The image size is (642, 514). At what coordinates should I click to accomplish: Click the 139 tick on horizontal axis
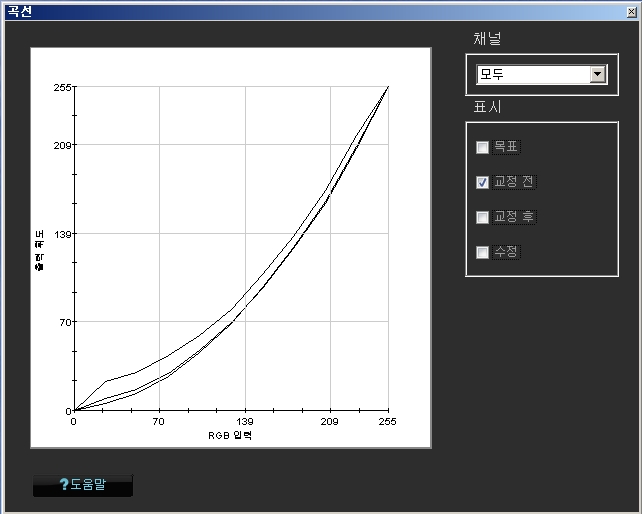[245, 423]
